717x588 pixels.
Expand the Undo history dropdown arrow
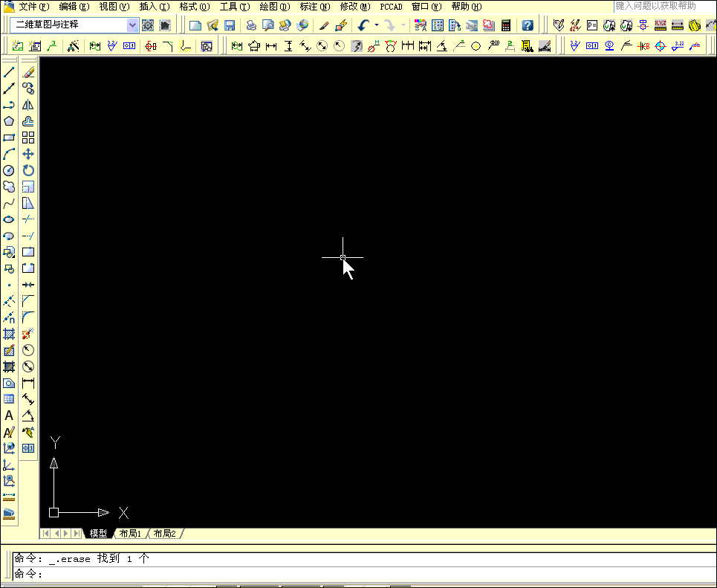pyautogui.click(x=376, y=25)
